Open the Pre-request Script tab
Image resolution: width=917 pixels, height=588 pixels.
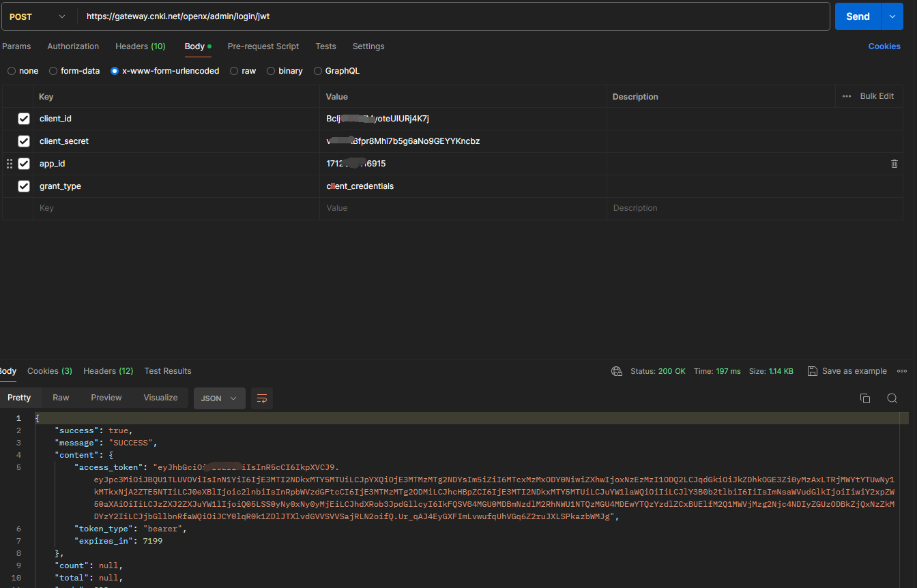(263, 46)
